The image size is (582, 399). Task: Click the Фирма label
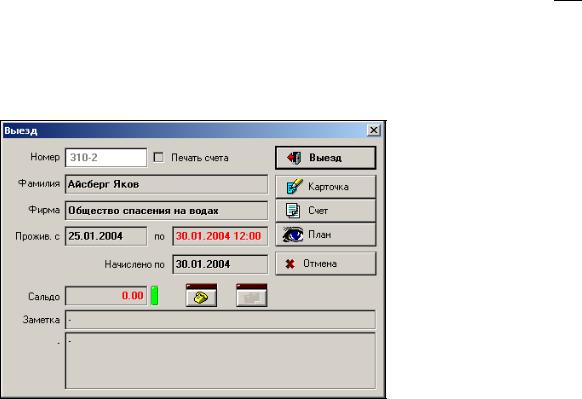point(44,210)
